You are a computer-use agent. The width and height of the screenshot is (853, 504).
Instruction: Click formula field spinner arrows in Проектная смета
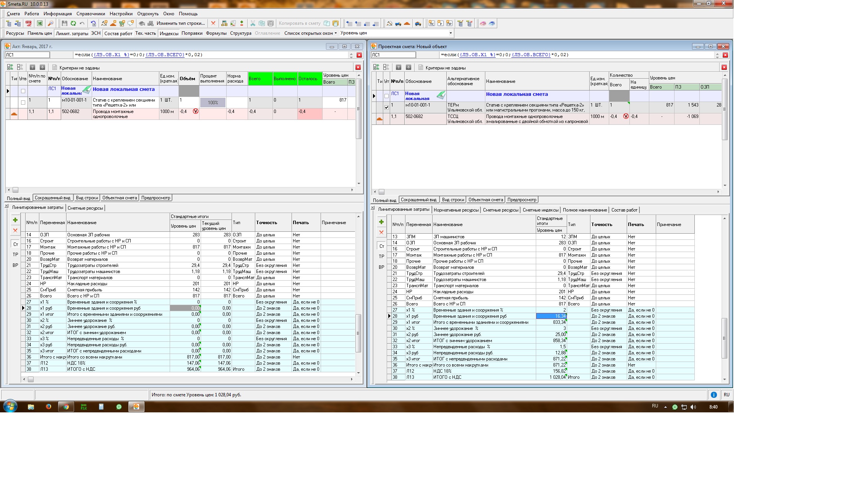click(717, 55)
